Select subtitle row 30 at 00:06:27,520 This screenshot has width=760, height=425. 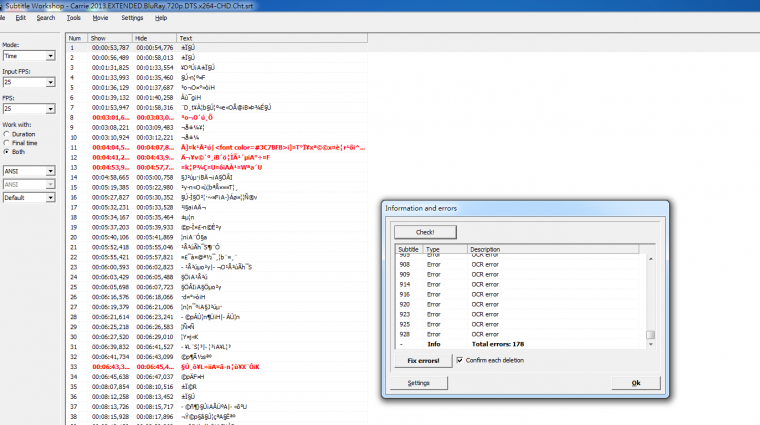[x=217, y=337]
